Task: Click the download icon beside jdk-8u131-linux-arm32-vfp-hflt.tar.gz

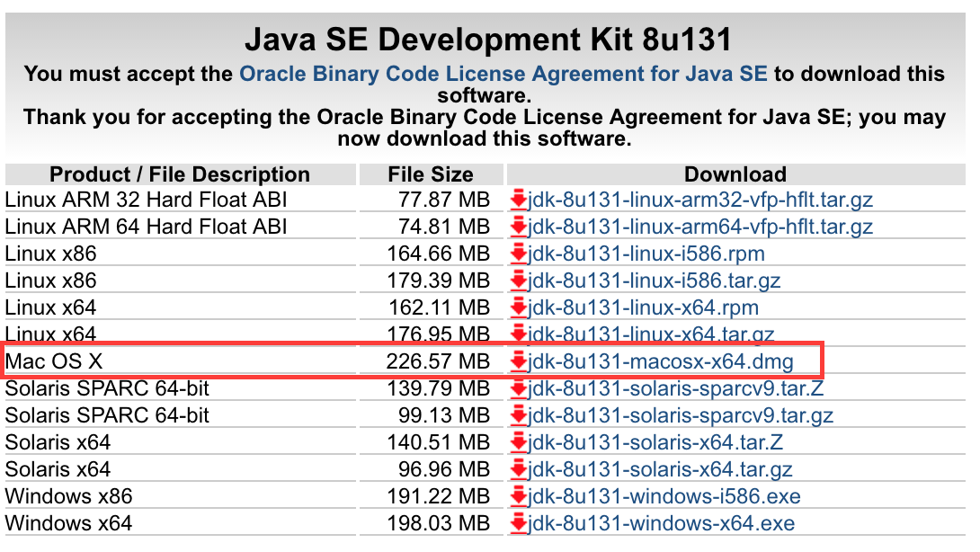Action: point(521,200)
